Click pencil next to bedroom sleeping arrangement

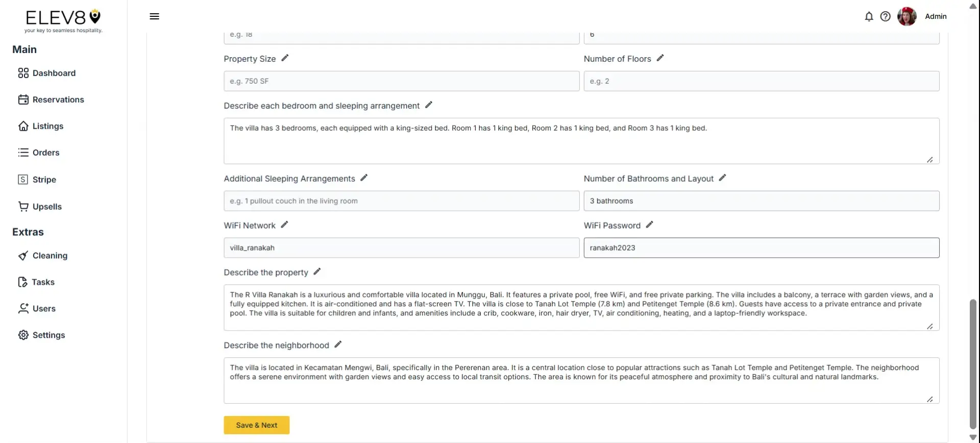tap(429, 105)
